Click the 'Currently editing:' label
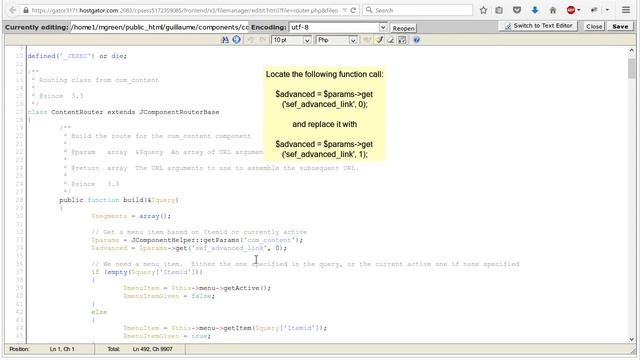 [37, 27]
